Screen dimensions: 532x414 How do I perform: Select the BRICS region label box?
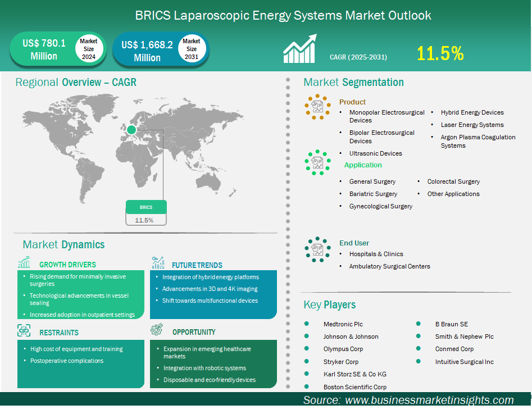tap(146, 207)
